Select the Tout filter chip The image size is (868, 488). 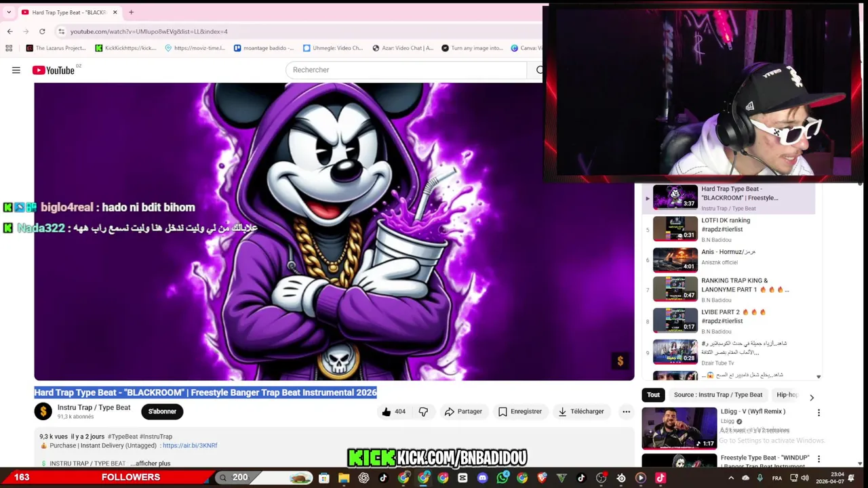[653, 394]
